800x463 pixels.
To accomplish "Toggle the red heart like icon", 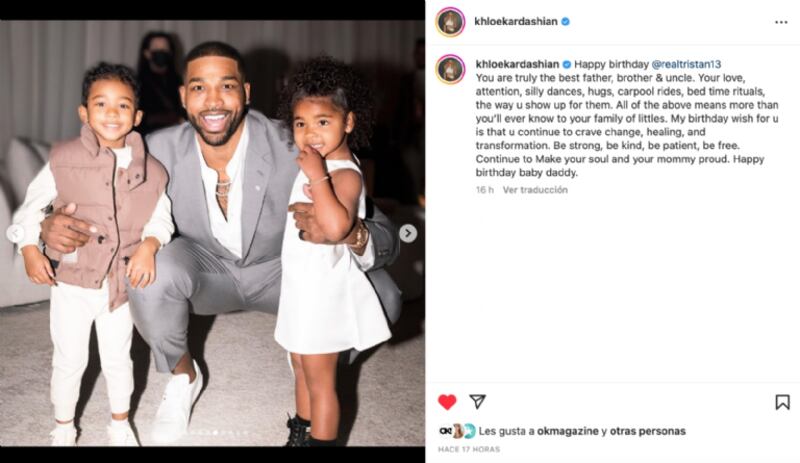I will [447, 402].
